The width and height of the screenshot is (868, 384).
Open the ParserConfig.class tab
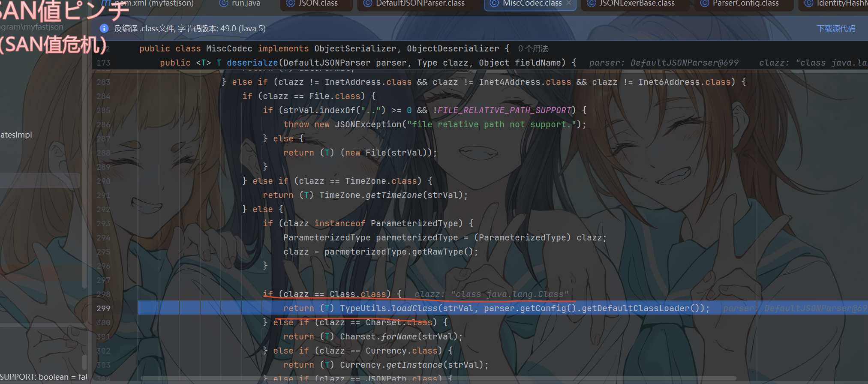click(744, 3)
